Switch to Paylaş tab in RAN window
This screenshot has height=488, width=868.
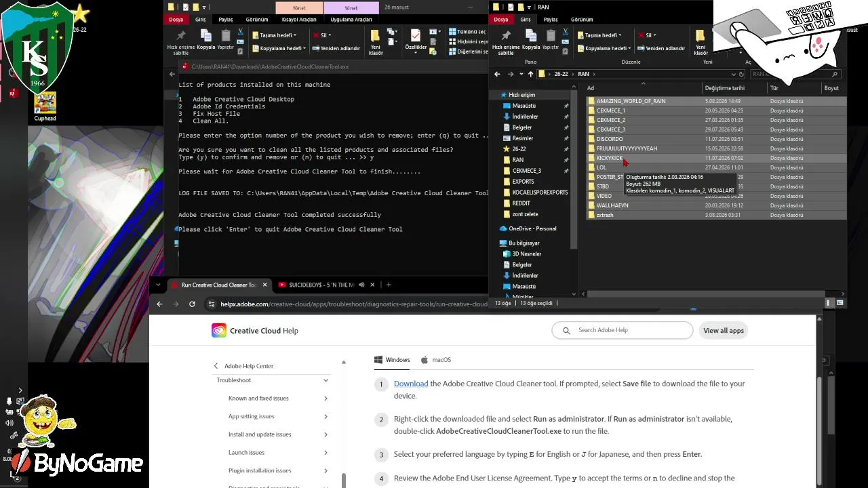tap(551, 20)
